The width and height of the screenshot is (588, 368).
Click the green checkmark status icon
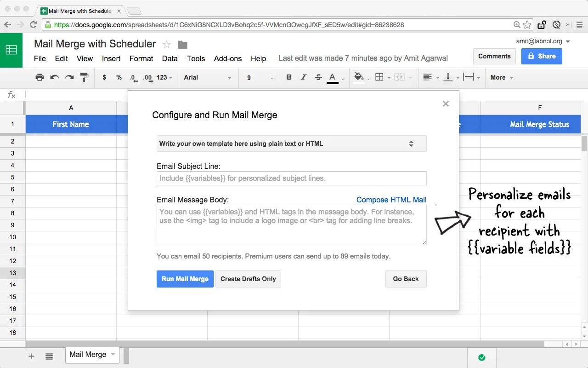coord(482,357)
